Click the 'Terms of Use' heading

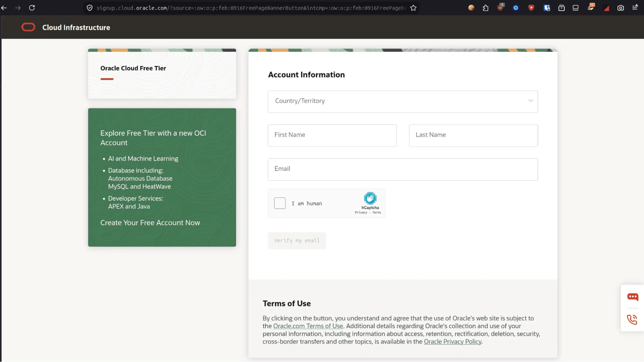[x=287, y=303]
